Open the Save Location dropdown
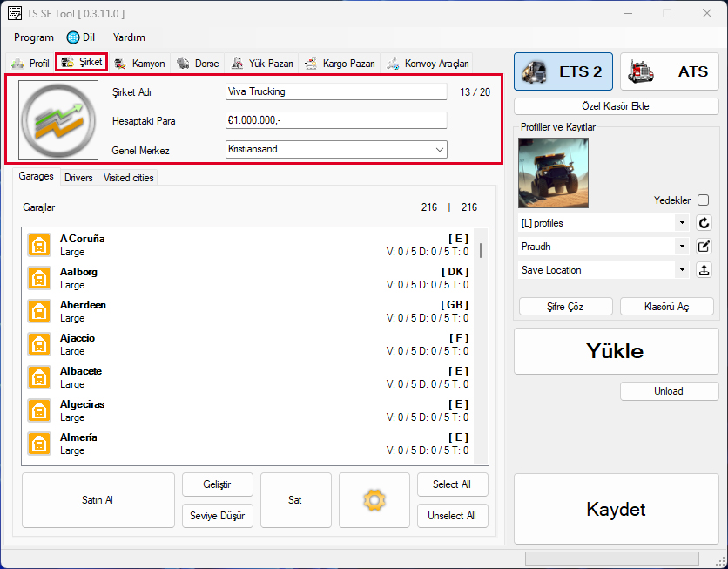Viewport: 728px width, 569px height. (x=603, y=270)
